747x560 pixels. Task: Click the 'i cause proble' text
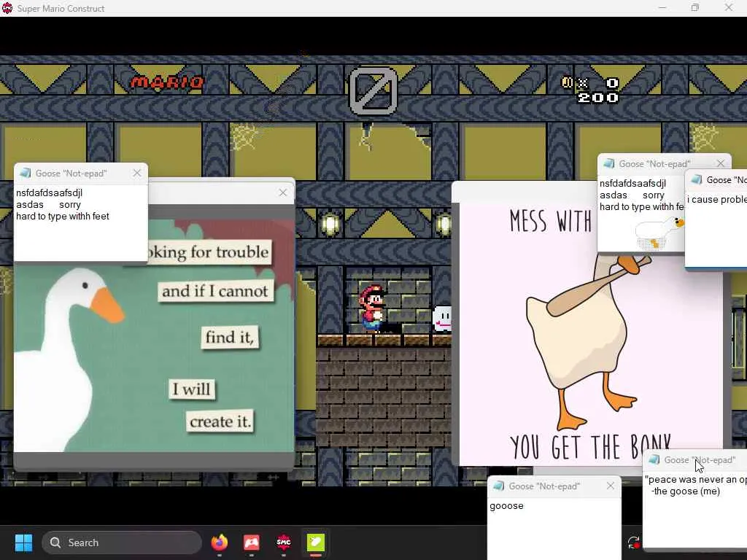[x=716, y=199]
